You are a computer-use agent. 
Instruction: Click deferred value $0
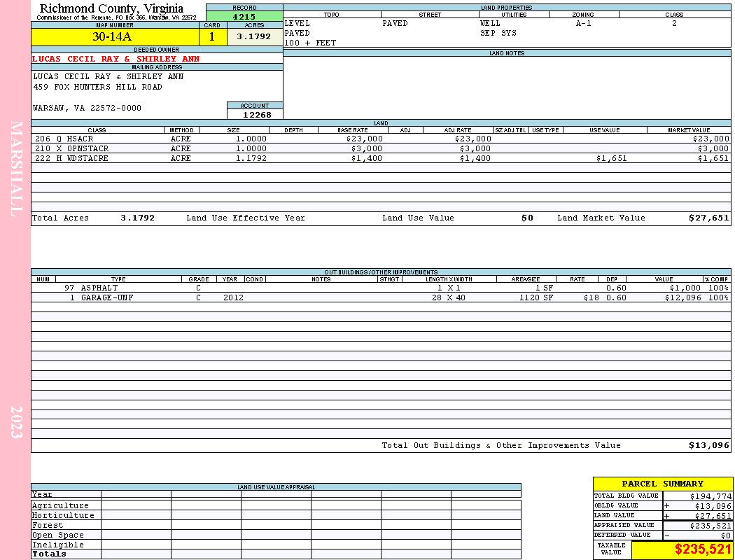[726, 535]
